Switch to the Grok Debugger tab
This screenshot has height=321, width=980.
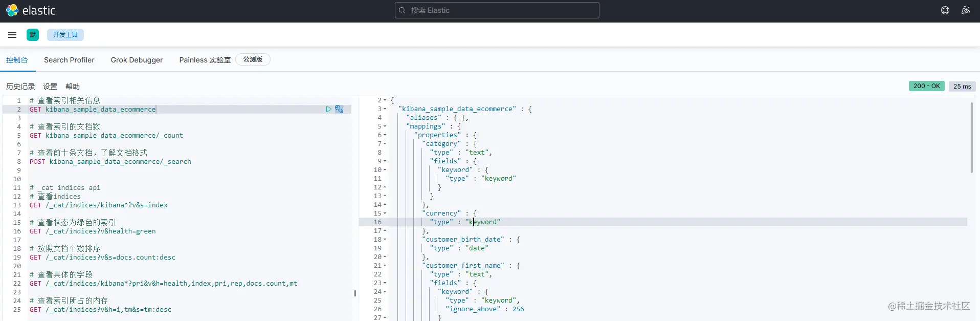[137, 60]
